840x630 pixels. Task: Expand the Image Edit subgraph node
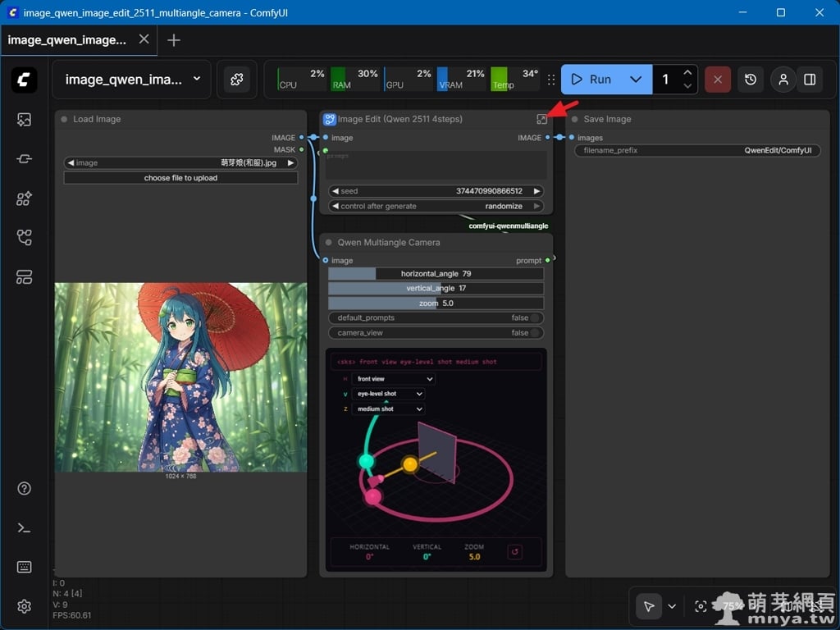[x=541, y=120]
